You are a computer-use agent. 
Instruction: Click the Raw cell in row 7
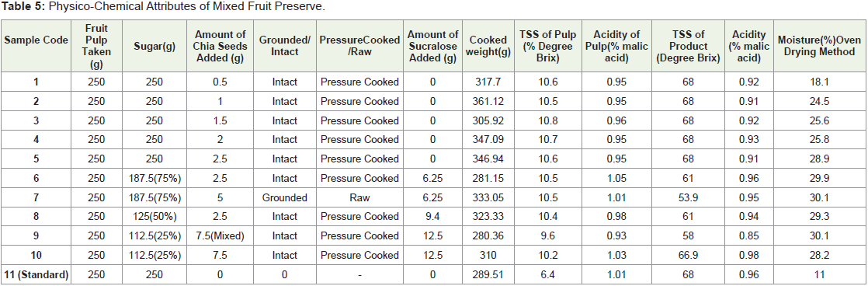point(359,198)
